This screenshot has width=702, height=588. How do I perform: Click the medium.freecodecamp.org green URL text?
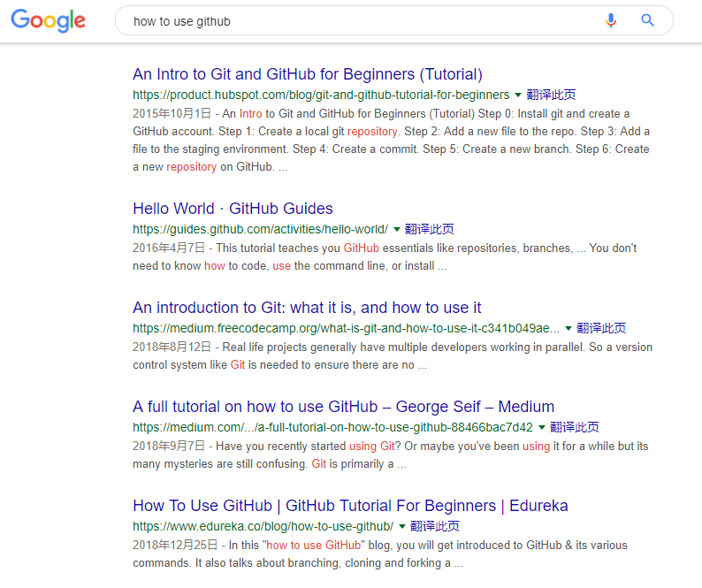pyautogui.click(x=346, y=328)
